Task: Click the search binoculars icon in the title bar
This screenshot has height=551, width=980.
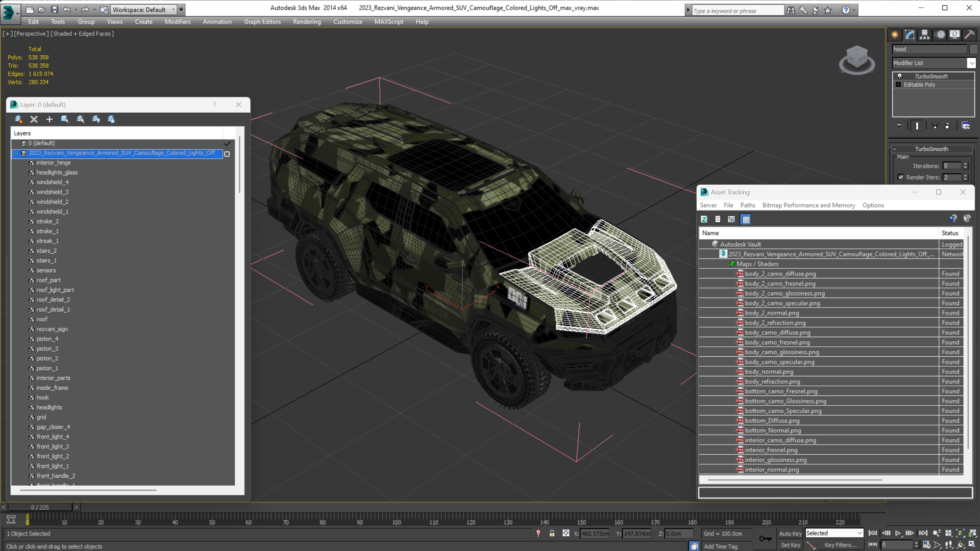Action: (x=790, y=10)
